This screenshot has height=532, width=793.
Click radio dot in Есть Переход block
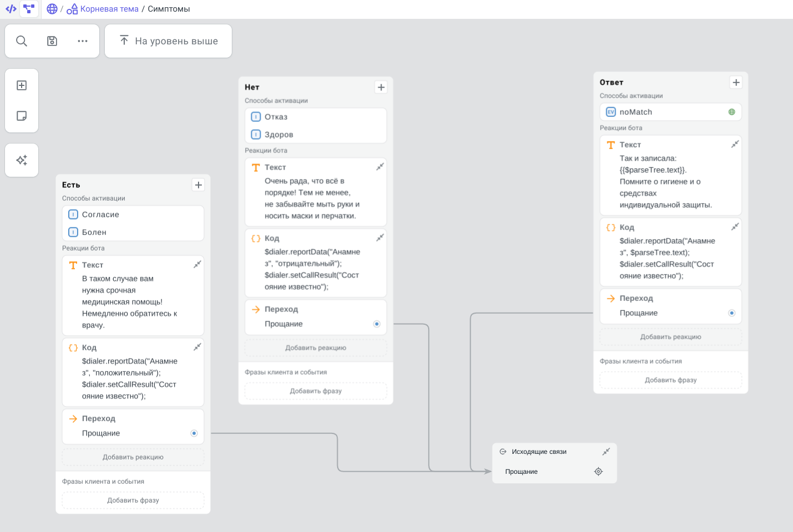[194, 433]
